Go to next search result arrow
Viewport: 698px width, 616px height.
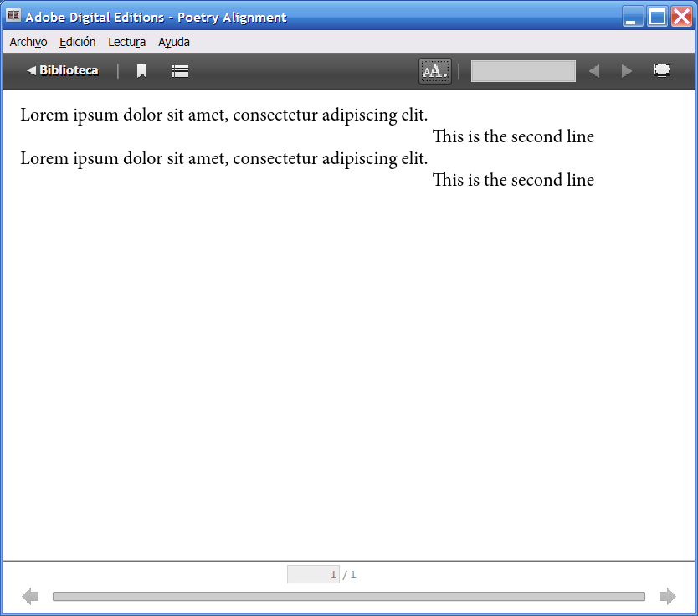626,71
